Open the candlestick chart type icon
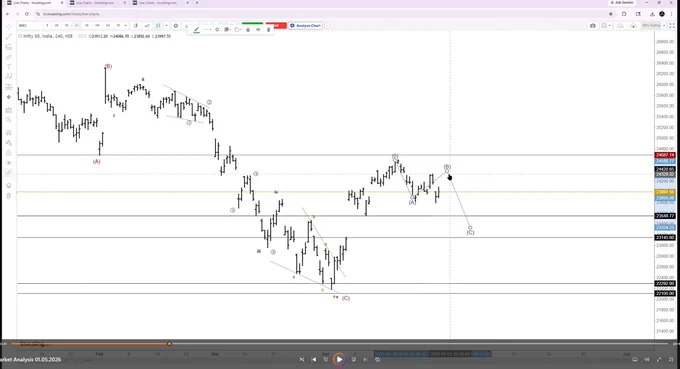 tap(135, 26)
